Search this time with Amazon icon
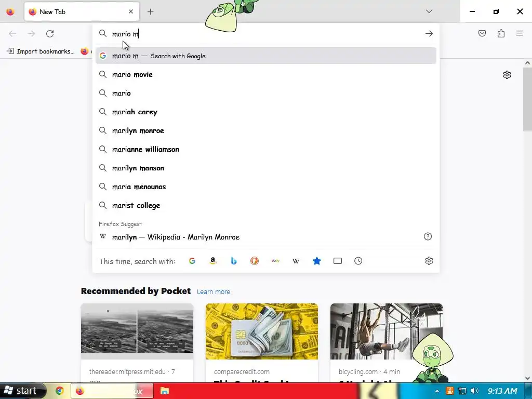532x399 pixels. click(212, 261)
